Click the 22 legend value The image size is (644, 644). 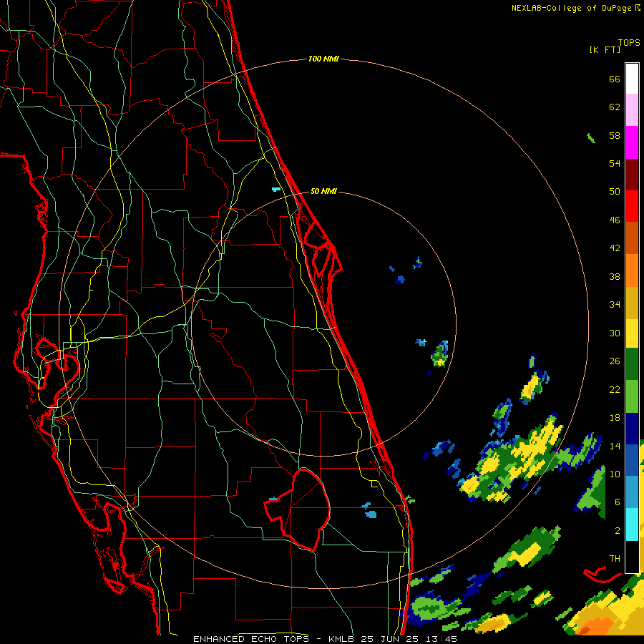[615, 389]
